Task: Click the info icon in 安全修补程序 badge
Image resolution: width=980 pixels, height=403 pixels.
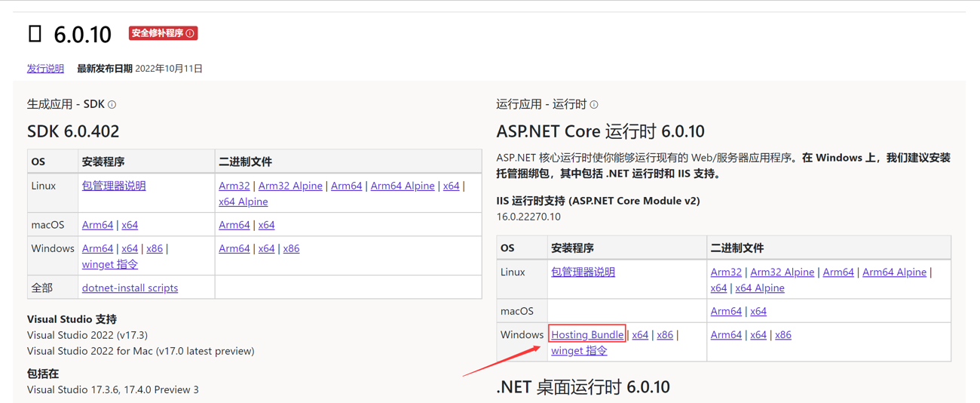Action: [191, 33]
